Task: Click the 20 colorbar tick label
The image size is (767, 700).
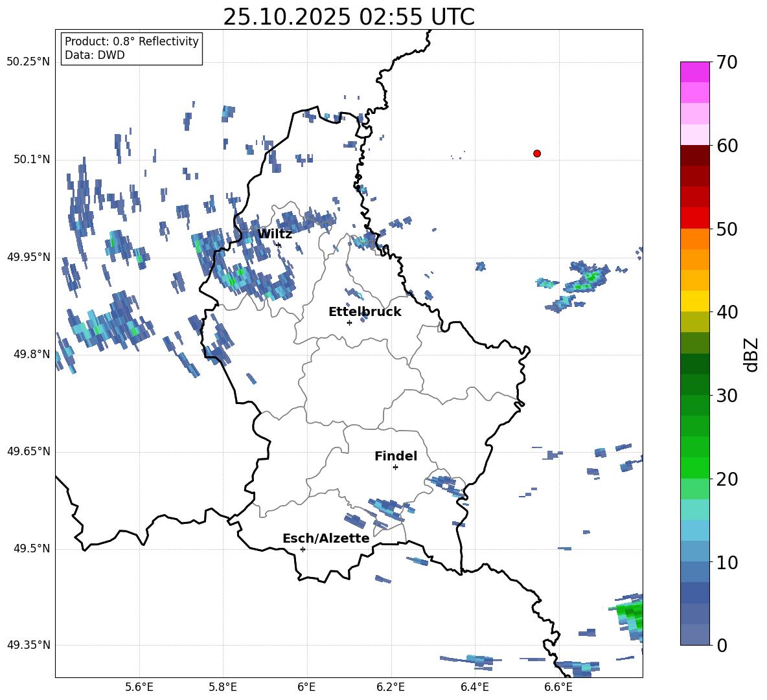Action: (727, 479)
